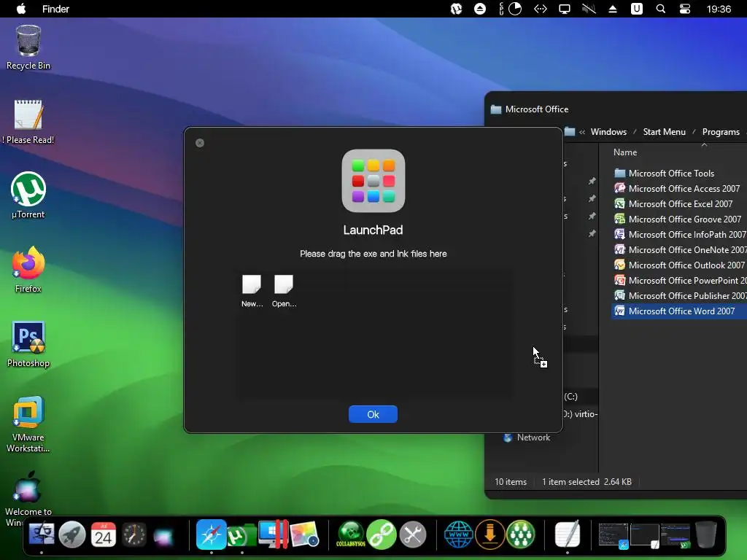Viewport: 747px width, 560px height.
Task: Select Microsoft Office Publisher 2007 shortcut
Action: click(680, 296)
